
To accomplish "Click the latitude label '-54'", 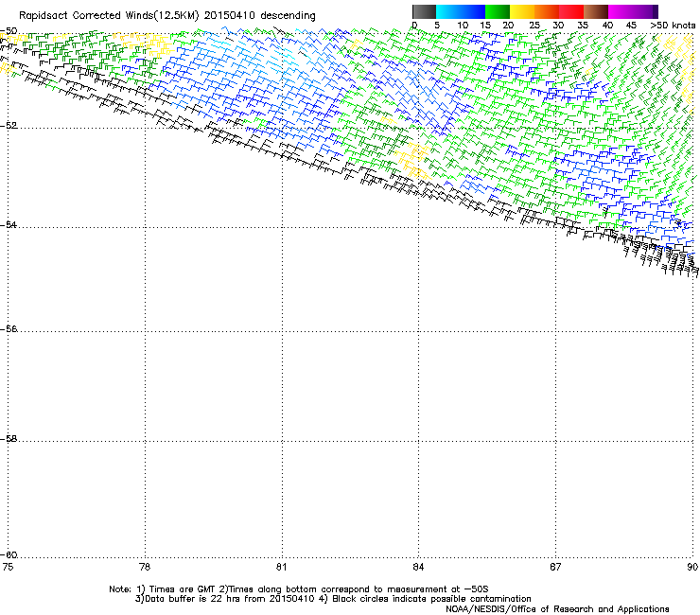I will coord(9,224).
